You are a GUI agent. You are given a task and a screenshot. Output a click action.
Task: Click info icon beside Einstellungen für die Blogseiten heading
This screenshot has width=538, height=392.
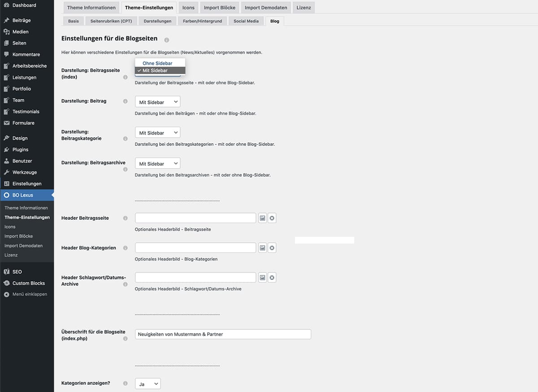167,40
